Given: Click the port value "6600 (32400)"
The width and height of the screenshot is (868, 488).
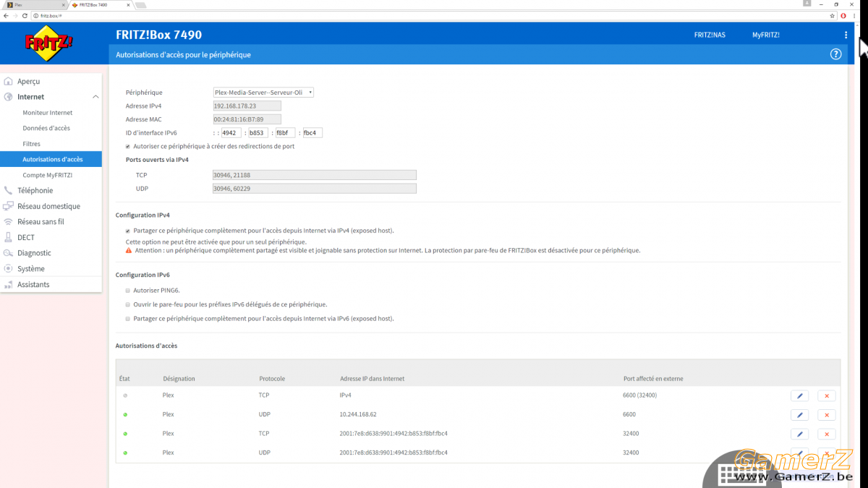Looking at the screenshot, I should [640, 395].
